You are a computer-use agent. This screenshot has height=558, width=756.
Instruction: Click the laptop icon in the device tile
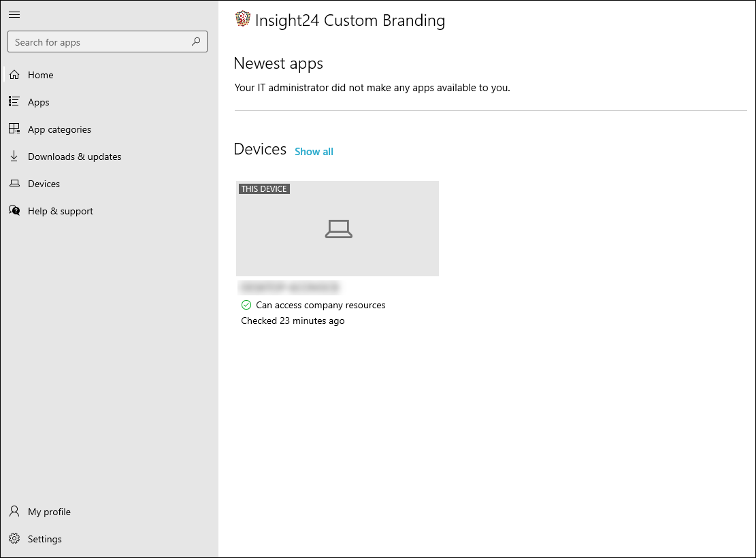[x=338, y=229]
